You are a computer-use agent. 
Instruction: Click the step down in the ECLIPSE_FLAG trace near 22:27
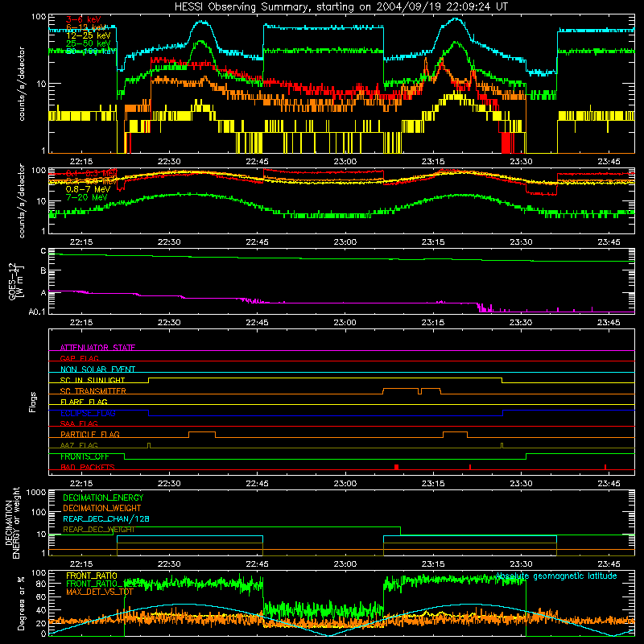point(149,413)
